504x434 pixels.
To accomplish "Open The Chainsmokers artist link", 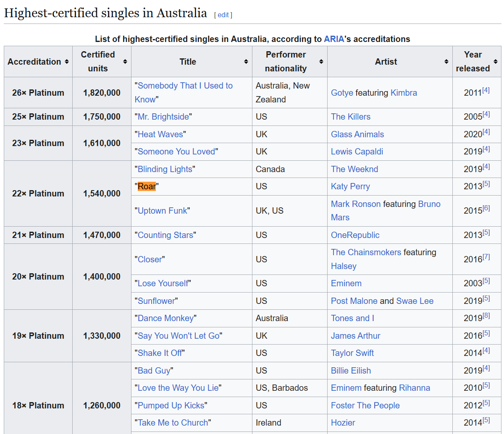I will [366, 252].
